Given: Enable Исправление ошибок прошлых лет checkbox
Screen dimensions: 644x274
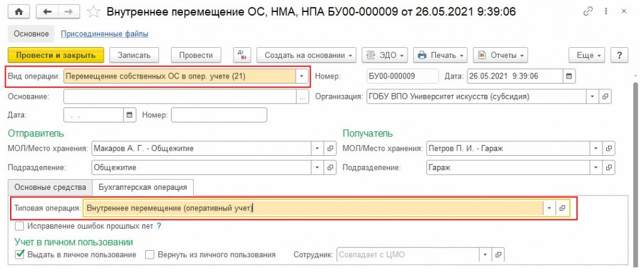Looking at the screenshot, I should coord(19,226).
